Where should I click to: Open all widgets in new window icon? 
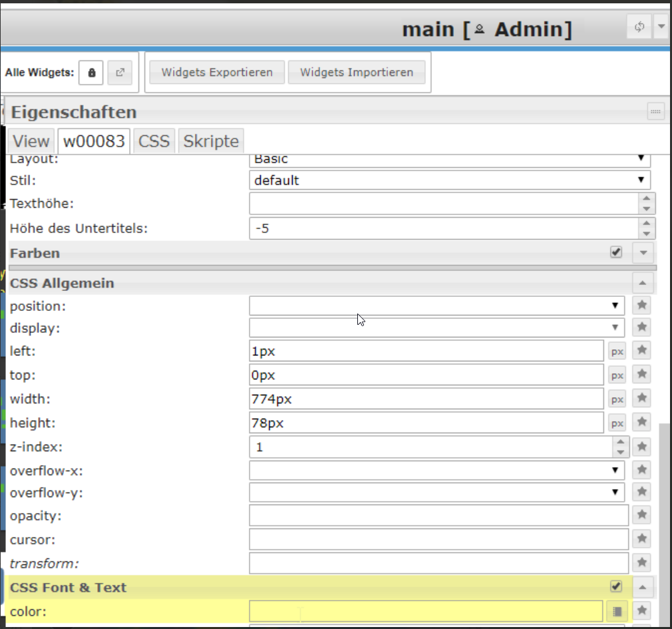coord(120,73)
